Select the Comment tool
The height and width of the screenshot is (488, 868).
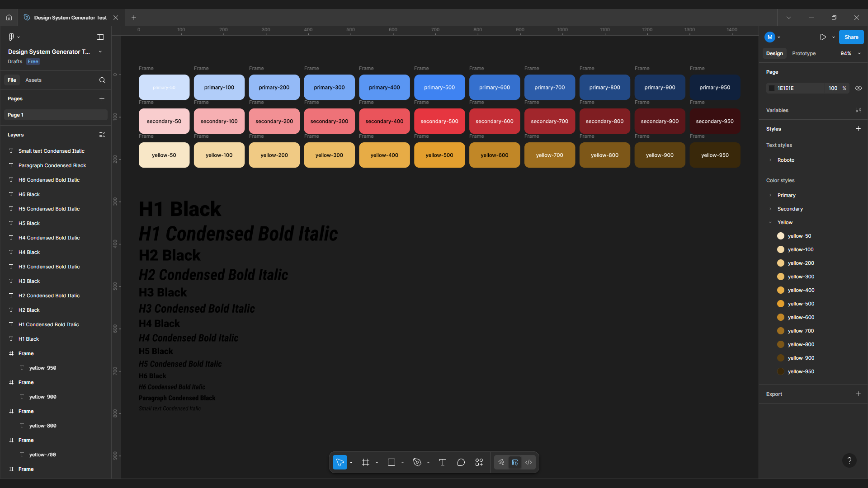tap(461, 462)
